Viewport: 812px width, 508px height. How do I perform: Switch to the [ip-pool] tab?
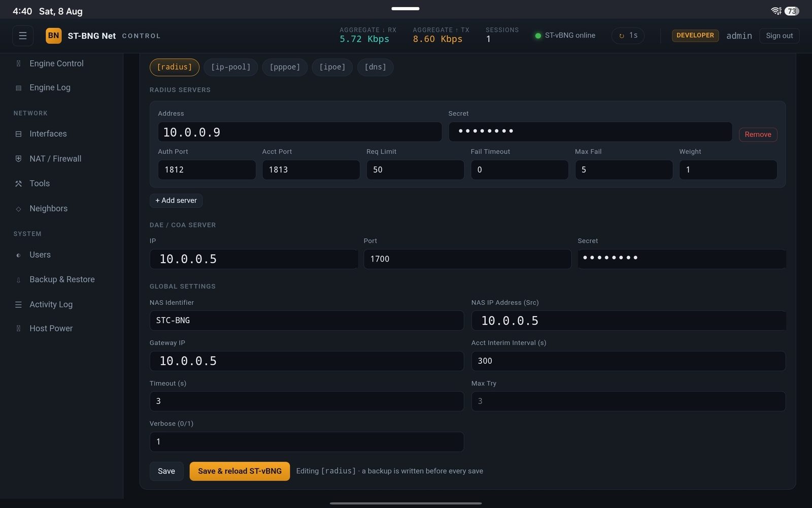(230, 67)
